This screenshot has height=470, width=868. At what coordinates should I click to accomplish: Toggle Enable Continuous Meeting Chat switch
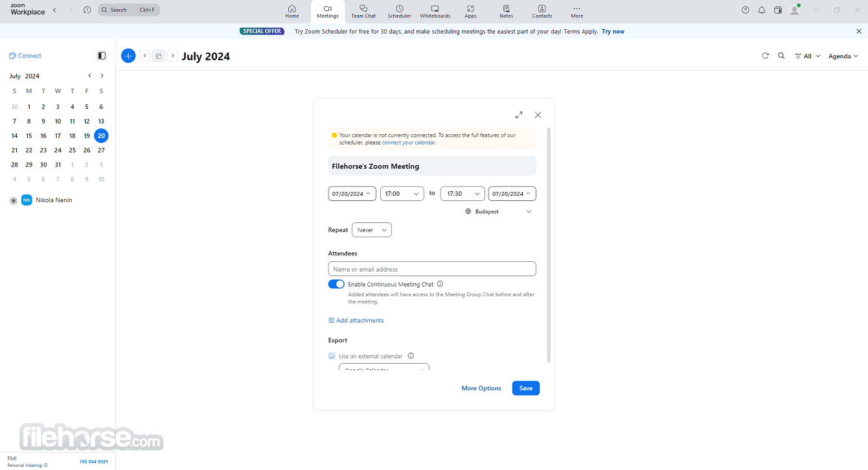[336, 284]
